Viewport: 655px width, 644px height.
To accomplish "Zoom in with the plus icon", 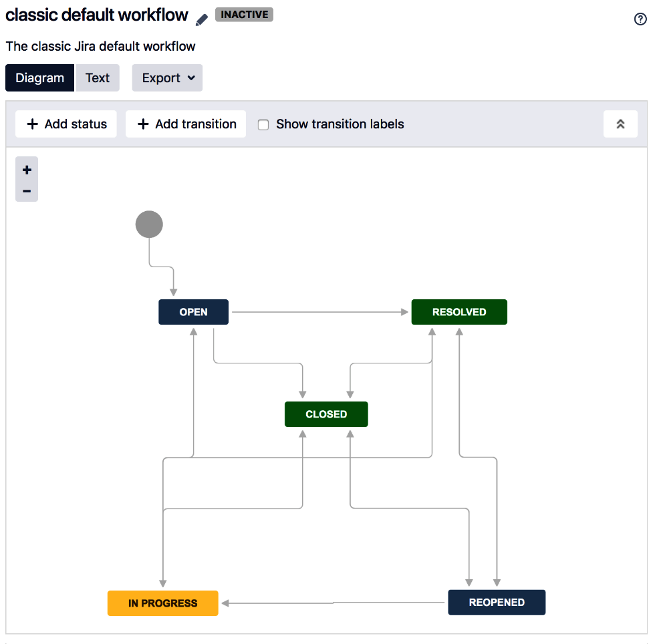I will pos(27,170).
